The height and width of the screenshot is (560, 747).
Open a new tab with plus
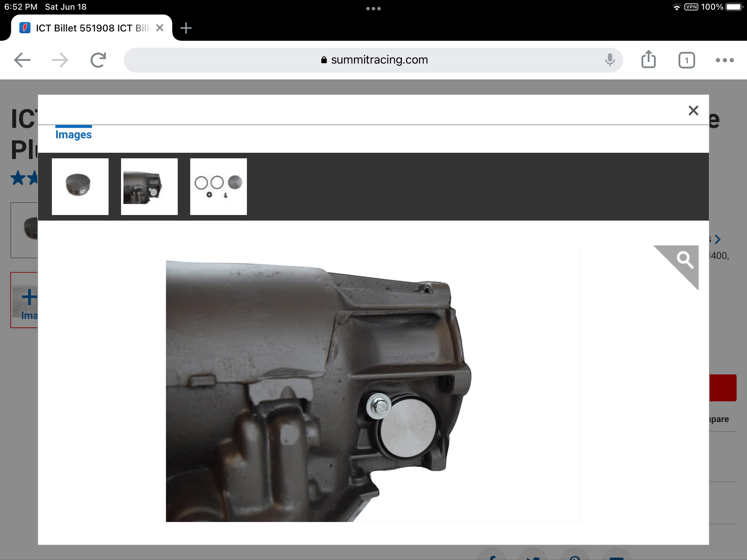click(x=186, y=28)
